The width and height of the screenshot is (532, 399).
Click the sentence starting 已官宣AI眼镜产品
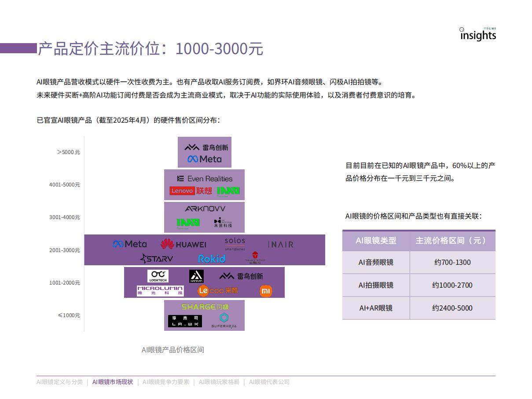coord(128,120)
